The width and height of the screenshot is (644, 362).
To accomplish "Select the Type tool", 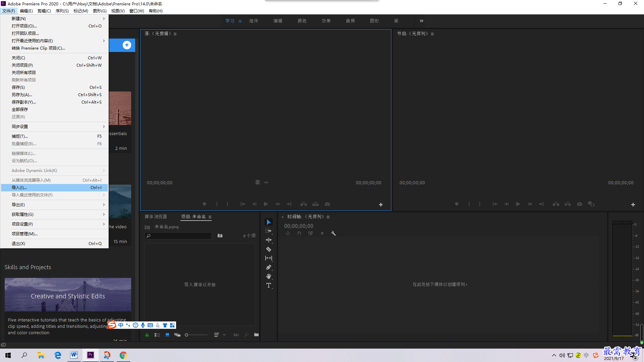I will (x=269, y=285).
